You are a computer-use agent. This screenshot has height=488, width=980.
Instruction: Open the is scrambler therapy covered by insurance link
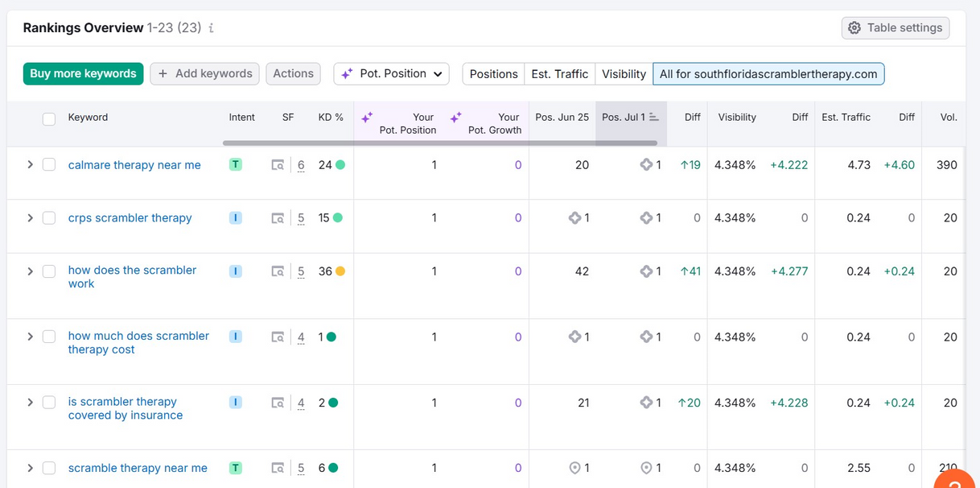click(125, 408)
